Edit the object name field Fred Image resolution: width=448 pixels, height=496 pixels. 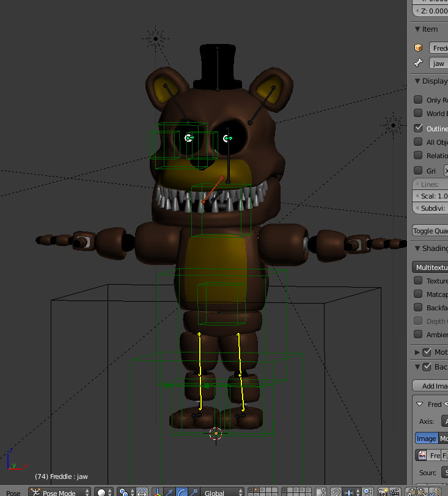[x=438, y=48]
